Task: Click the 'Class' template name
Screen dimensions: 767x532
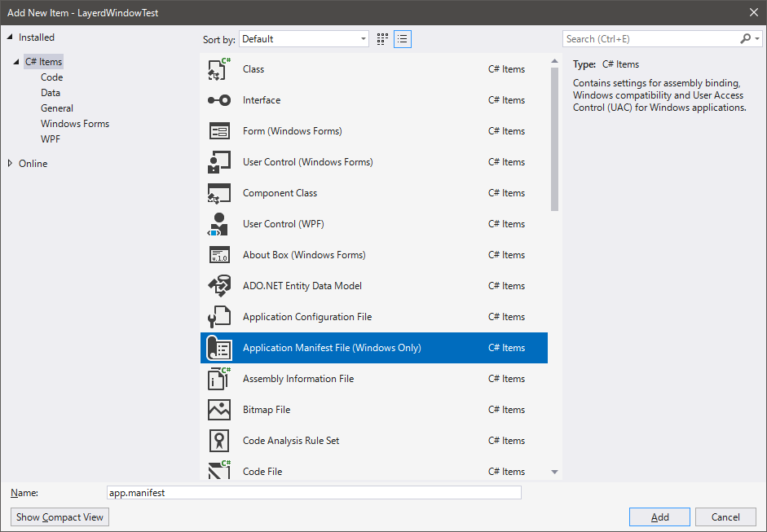Action: (253, 69)
